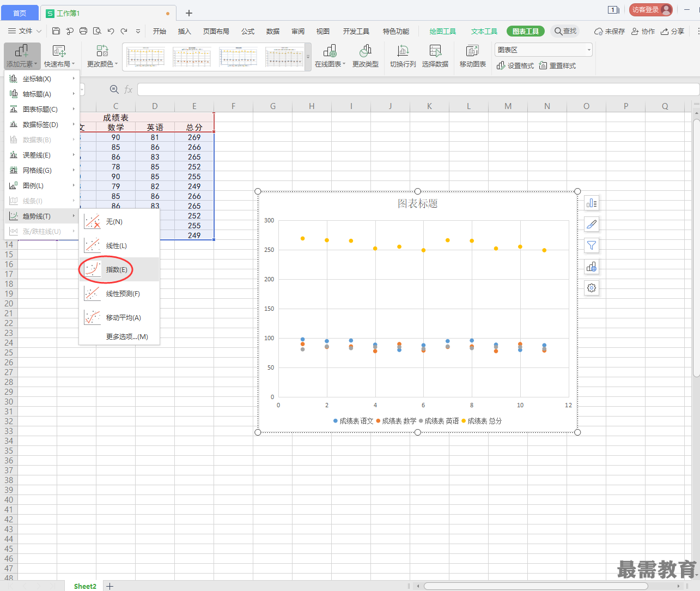Open the Quick Layout (快速布局) menu
The width and height of the screenshot is (700, 591).
(x=59, y=56)
